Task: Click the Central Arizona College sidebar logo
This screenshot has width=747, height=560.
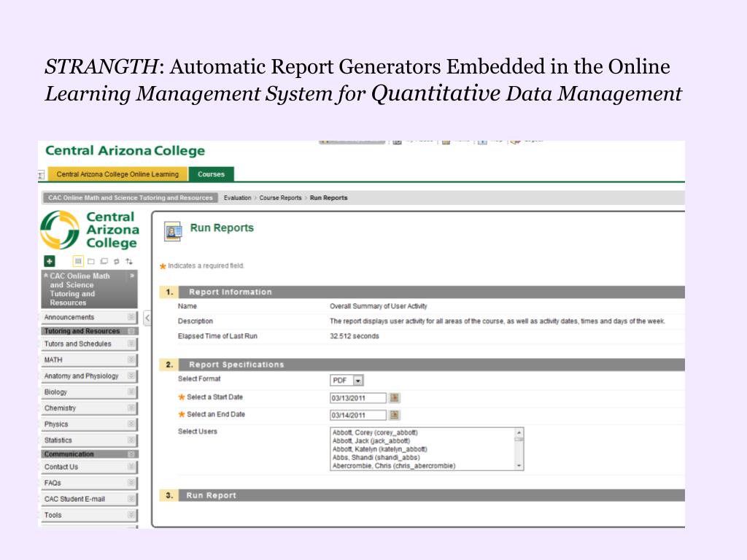Action: coord(90,230)
